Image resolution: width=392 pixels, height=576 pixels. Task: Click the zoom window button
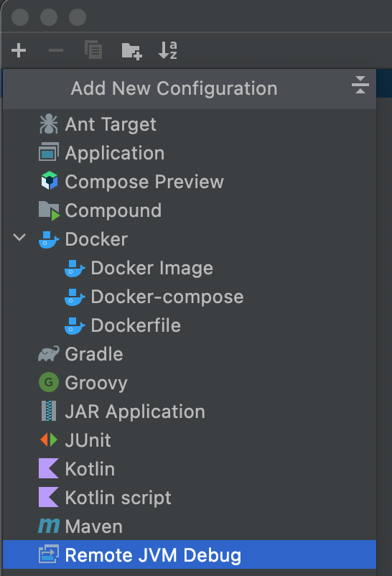pyautogui.click(x=78, y=17)
